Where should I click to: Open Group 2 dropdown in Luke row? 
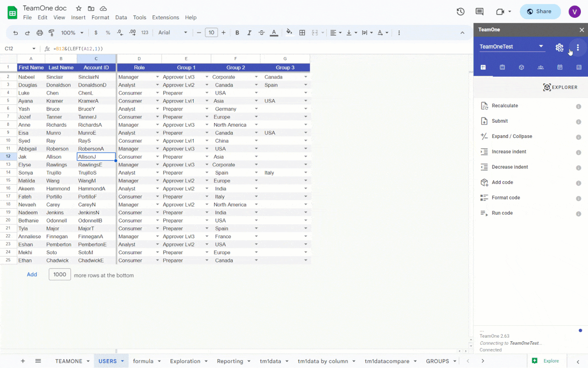(256, 93)
